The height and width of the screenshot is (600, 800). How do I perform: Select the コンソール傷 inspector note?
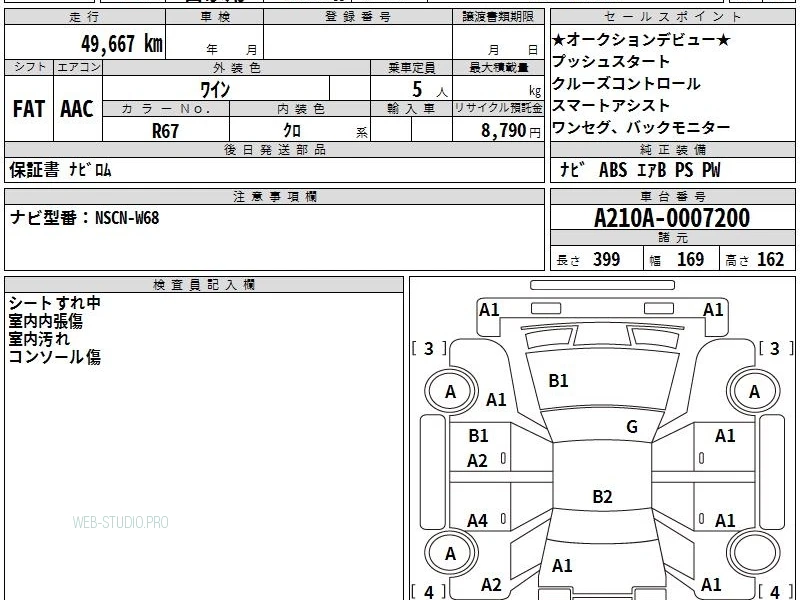pos(55,356)
